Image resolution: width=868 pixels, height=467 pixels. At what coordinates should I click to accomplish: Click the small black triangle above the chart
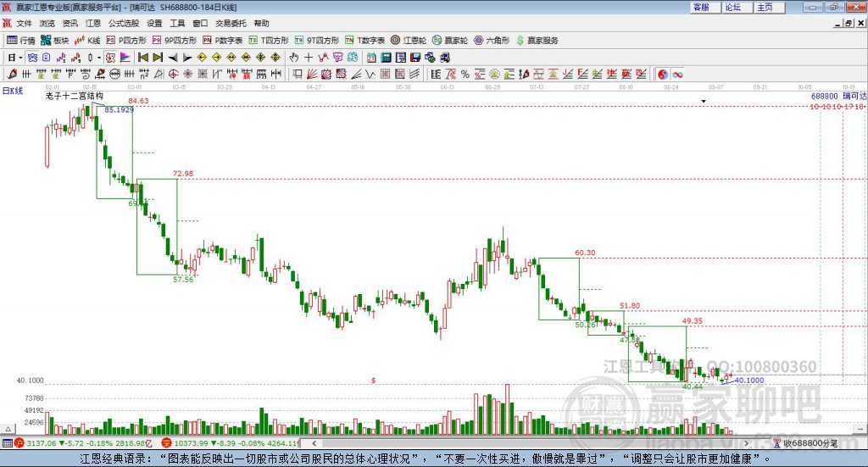pos(704,101)
